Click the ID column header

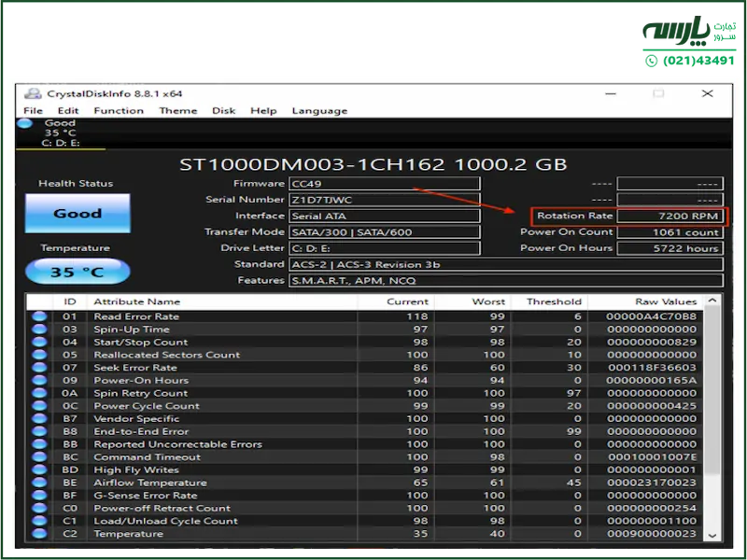[x=69, y=301]
